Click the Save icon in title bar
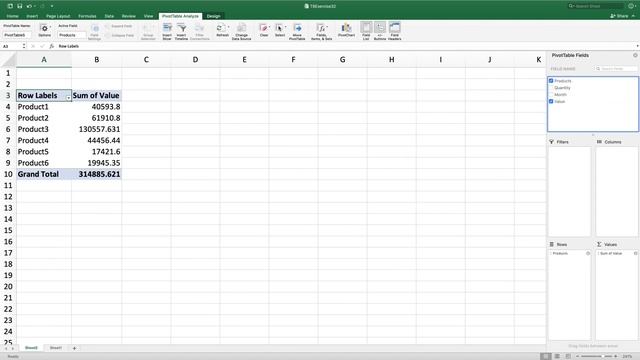This screenshot has height=360, width=640. point(19,6)
